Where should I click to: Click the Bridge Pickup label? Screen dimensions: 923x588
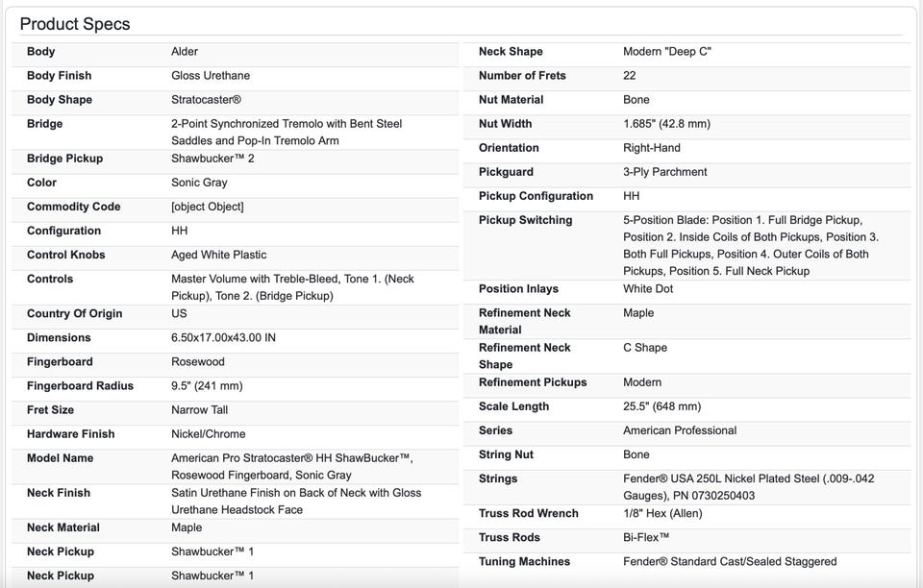point(64,159)
